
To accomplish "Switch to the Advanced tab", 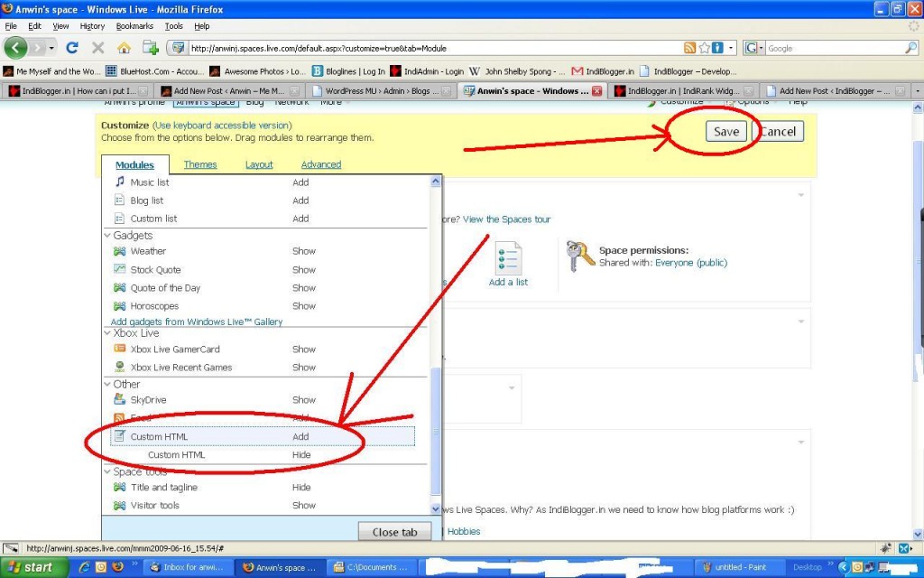I will pyautogui.click(x=321, y=164).
